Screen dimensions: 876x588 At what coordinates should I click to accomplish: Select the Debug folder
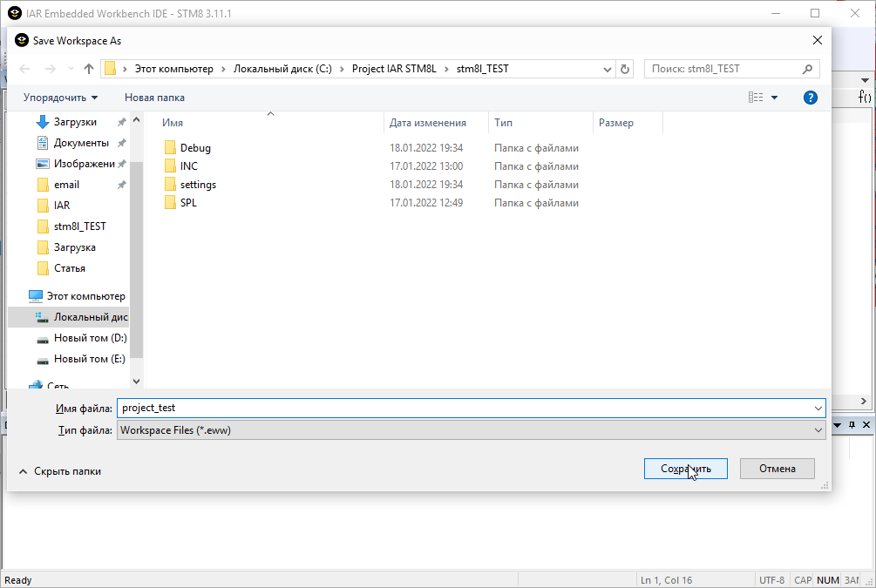tap(195, 148)
